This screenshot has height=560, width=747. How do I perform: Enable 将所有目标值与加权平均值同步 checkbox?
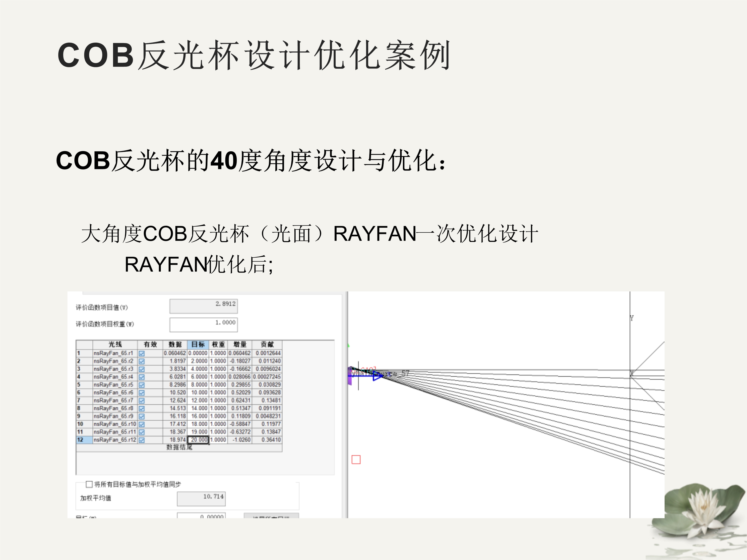89,484
